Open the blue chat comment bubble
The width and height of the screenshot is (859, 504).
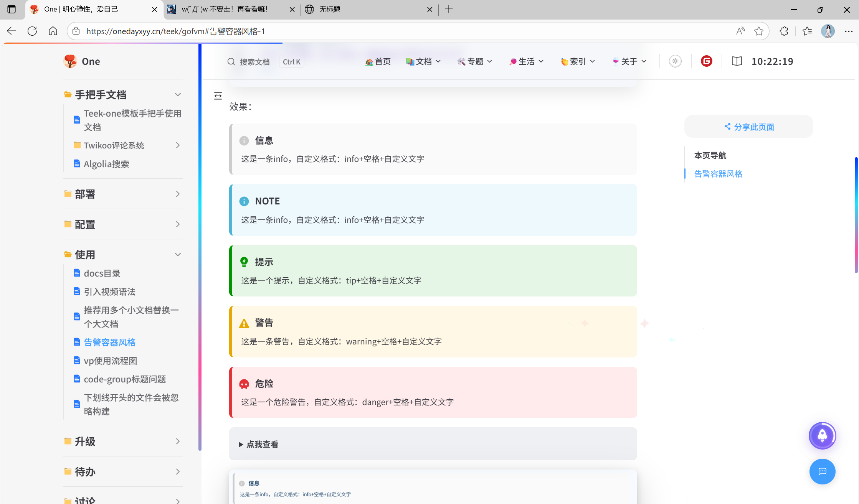pyautogui.click(x=822, y=471)
